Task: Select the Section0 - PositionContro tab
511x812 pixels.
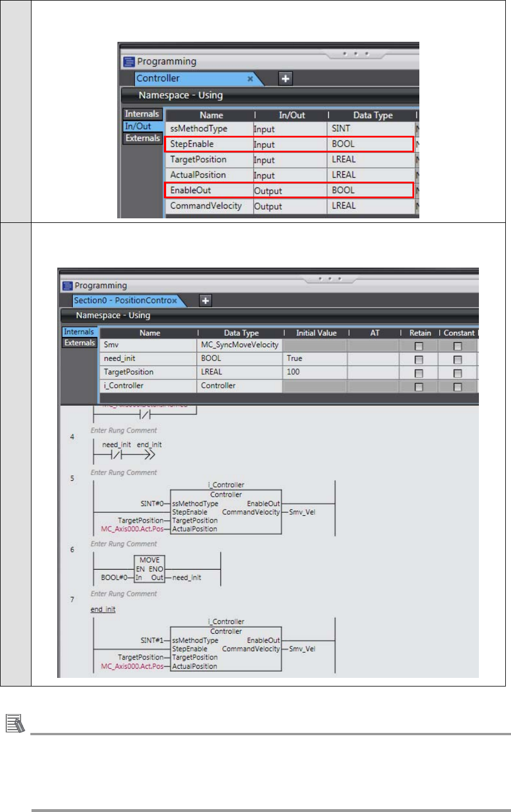Action: 122,300
